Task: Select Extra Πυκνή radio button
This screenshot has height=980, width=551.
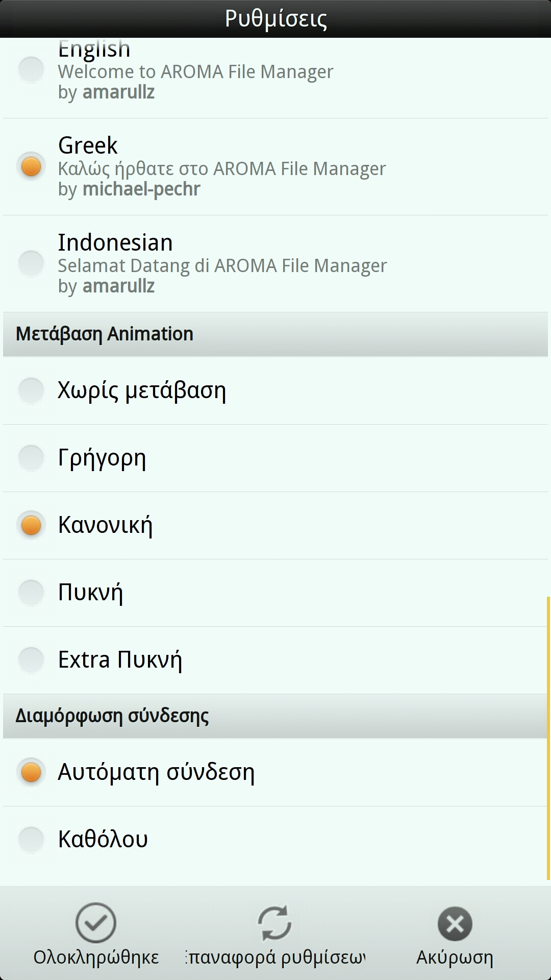Action: coord(31,660)
